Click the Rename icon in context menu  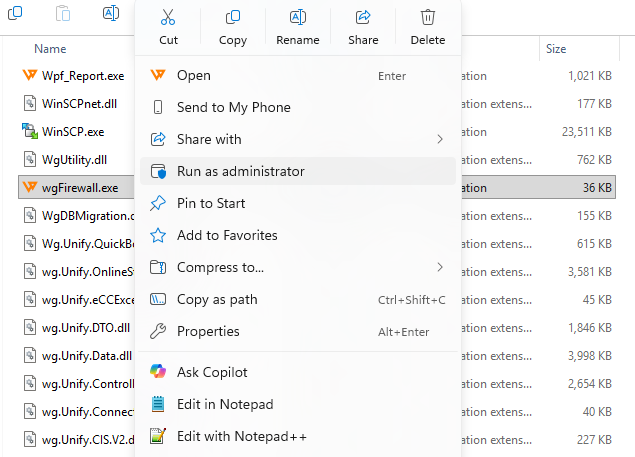298,17
